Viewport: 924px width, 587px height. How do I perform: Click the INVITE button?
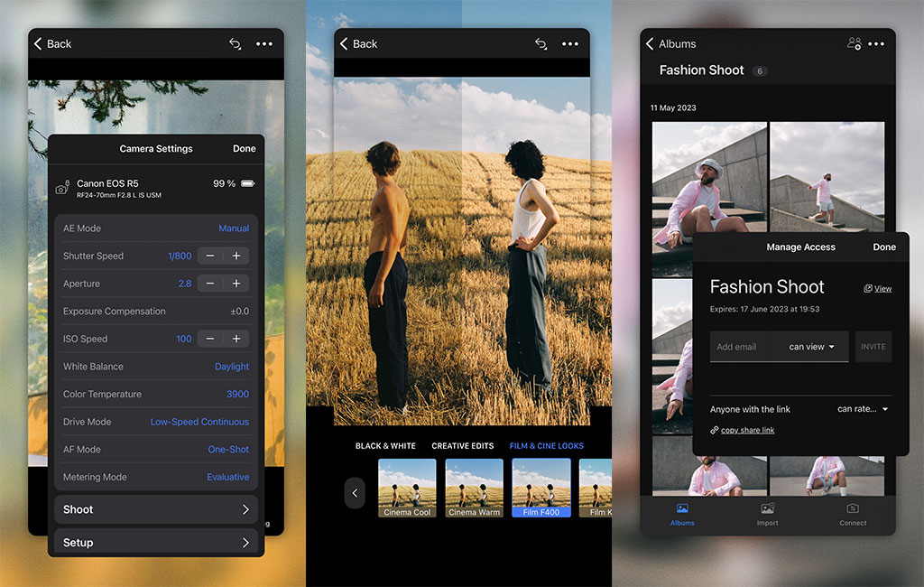pos(873,347)
